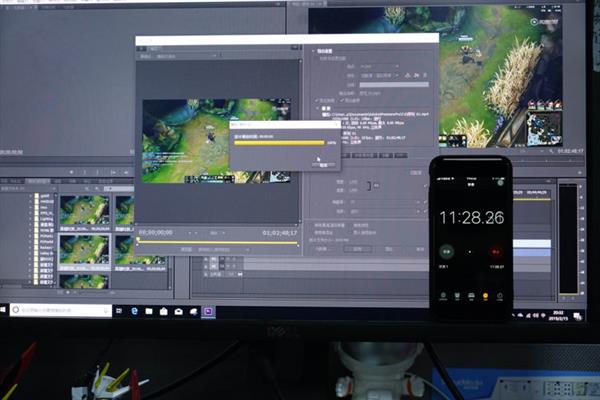Screen dimensions: 600x400
Task: Open the preset dropdown in export settings
Action: pos(380,75)
